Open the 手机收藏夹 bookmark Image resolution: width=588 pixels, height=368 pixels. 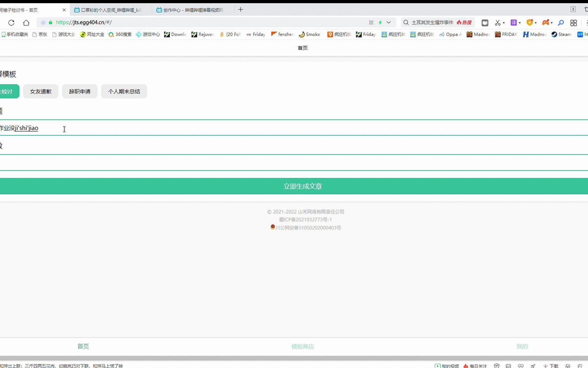pos(15,34)
